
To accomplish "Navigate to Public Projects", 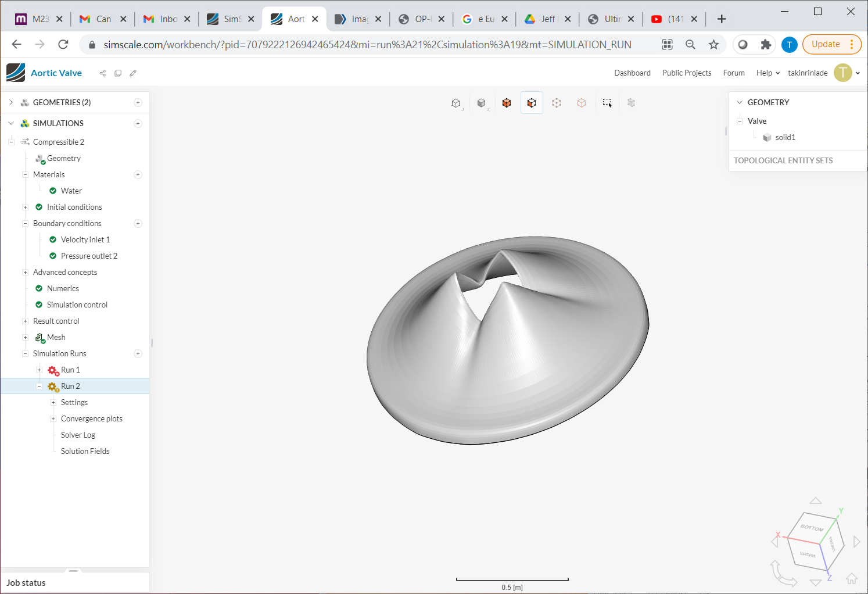I will tap(687, 73).
